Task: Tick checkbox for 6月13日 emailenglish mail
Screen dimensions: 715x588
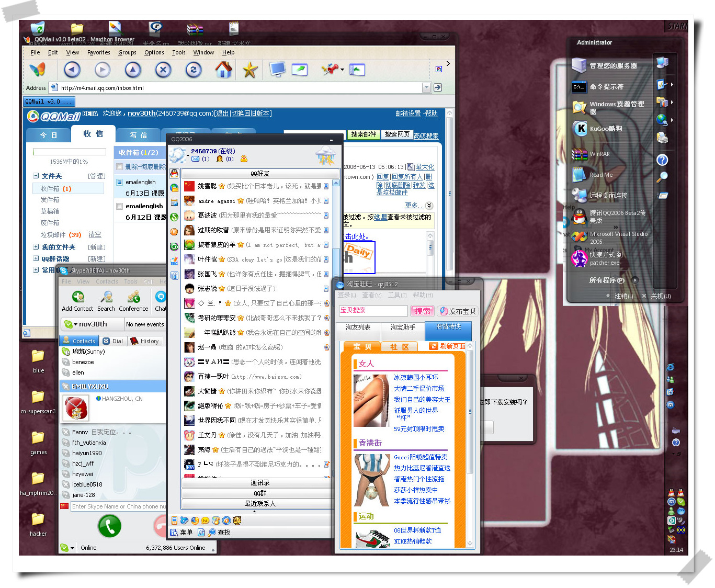Action: pos(120,182)
